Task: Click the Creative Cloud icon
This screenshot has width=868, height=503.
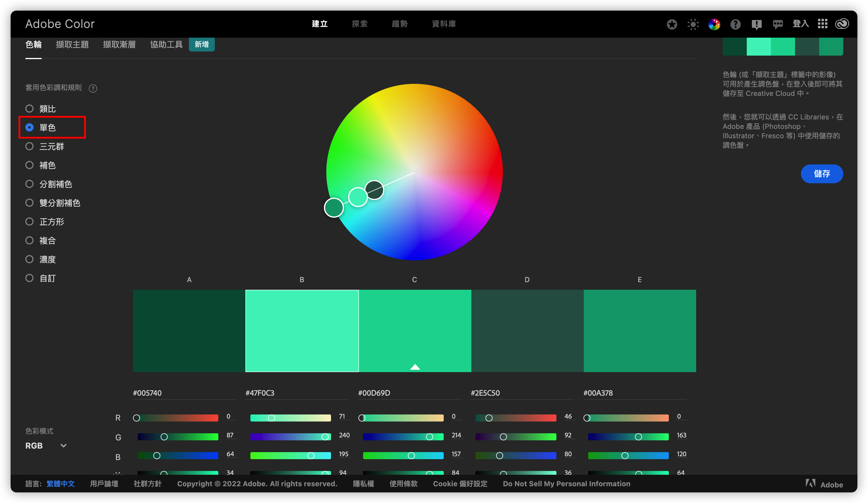Action: click(842, 24)
